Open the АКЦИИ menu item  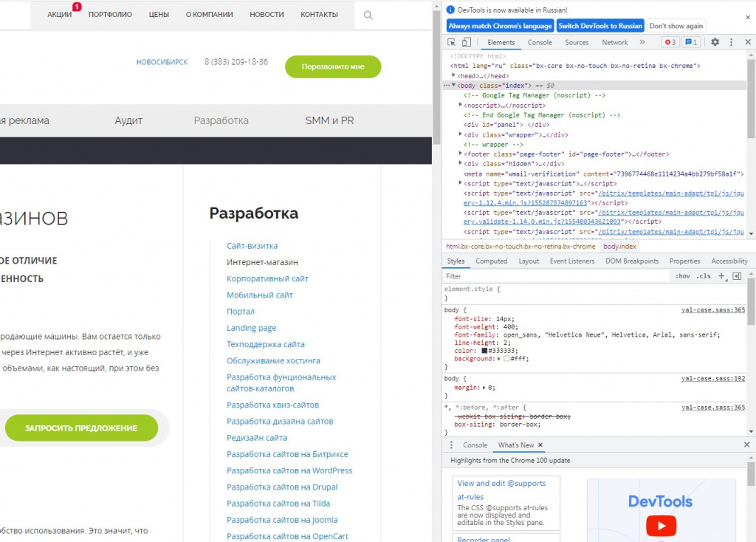click(59, 15)
